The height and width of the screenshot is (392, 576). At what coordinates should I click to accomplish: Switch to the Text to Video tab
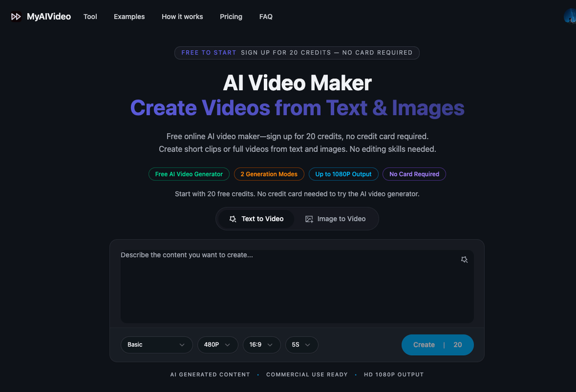click(x=256, y=219)
